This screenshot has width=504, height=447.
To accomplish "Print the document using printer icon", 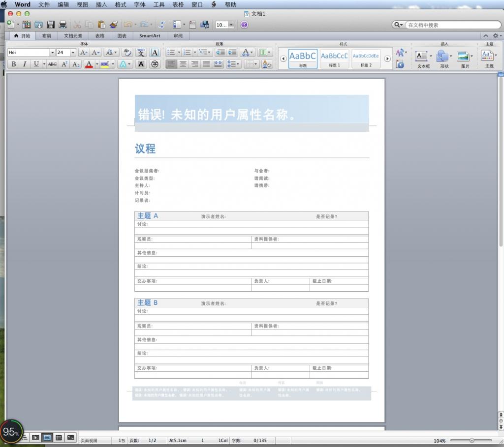I will [x=63, y=25].
